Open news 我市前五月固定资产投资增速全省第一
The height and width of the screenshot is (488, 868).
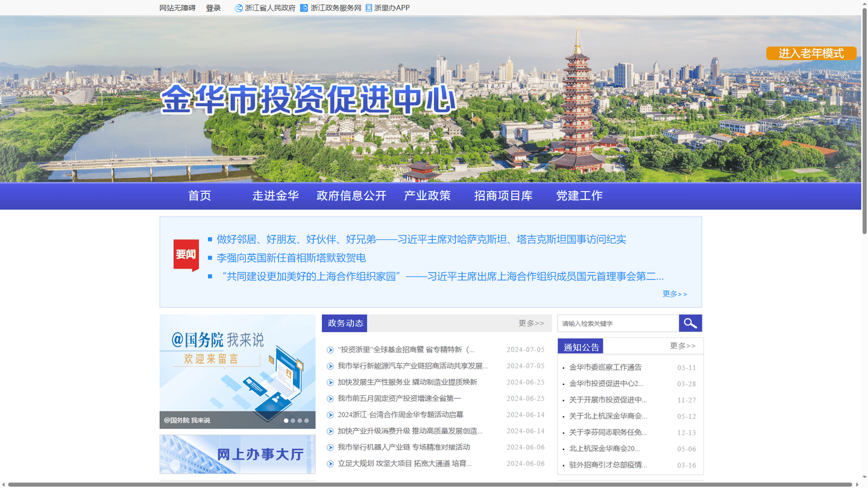click(x=399, y=398)
